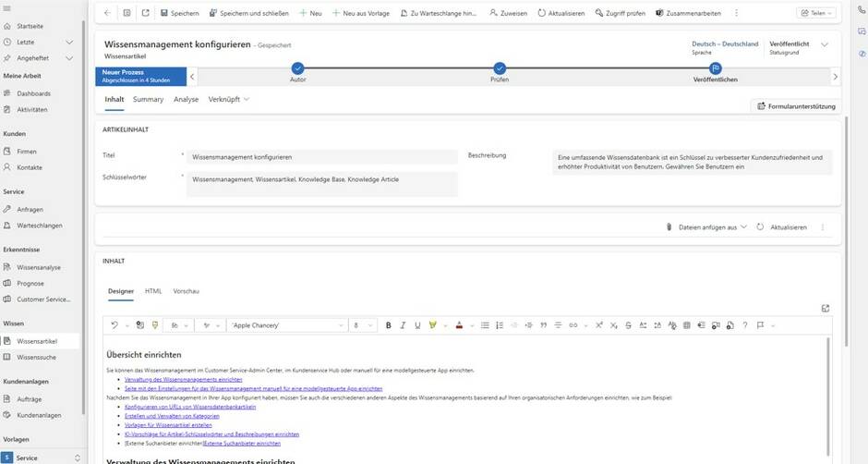
Task: Open Anfragen in sidebar
Action: pos(30,210)
